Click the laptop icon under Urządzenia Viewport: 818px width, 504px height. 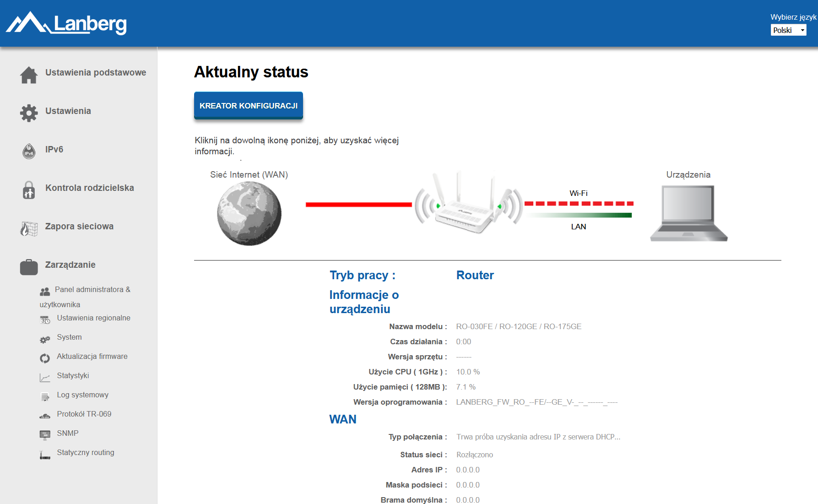[688, 213]
